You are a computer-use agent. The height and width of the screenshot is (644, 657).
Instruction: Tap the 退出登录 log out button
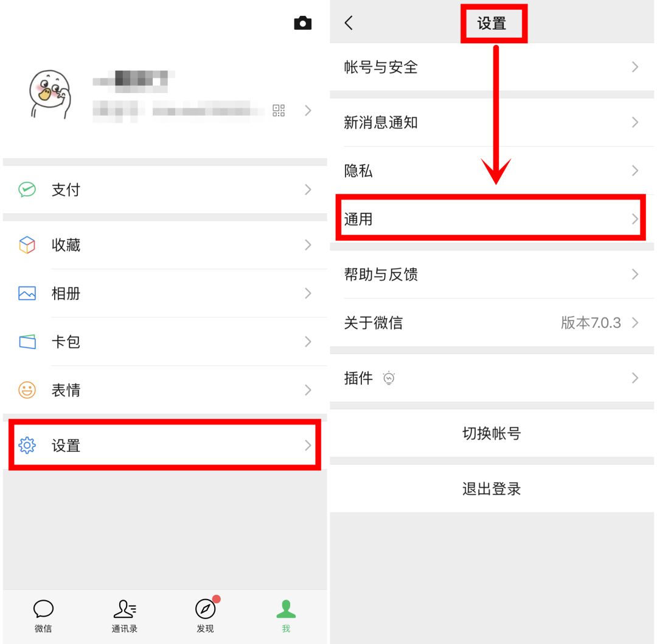coord(492,489)
